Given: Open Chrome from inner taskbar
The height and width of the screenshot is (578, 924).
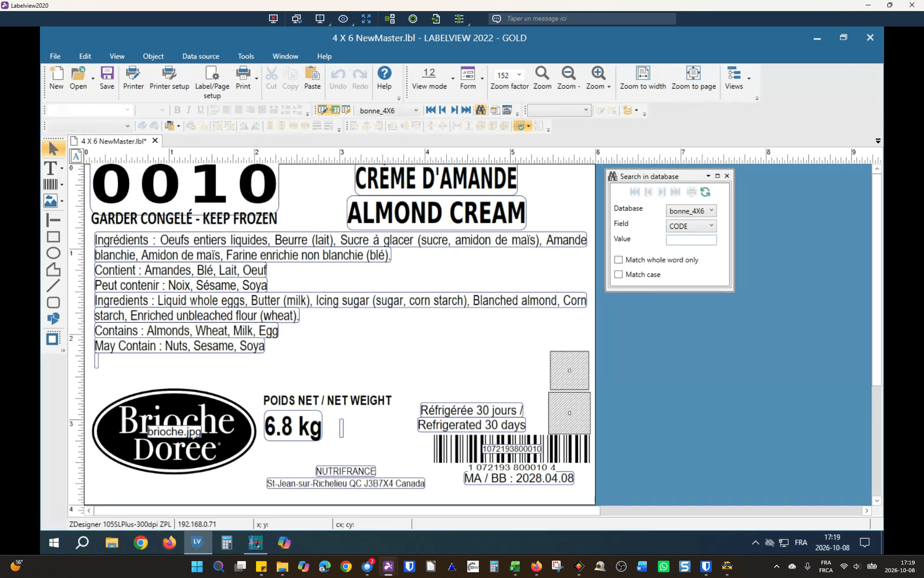Looking at the screenshot, I should (141, 543).
